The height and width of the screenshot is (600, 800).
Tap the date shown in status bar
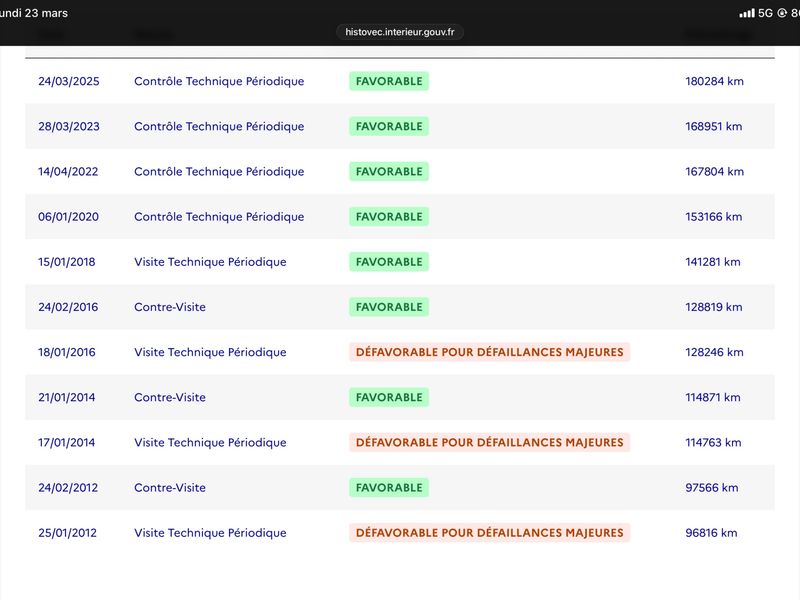click(34, 13)
